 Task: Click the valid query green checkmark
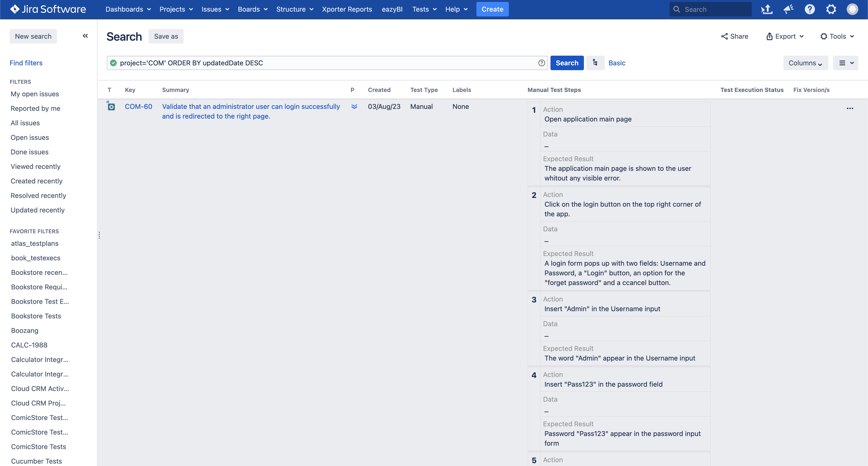pyautogui.click(x=113, y=63)
